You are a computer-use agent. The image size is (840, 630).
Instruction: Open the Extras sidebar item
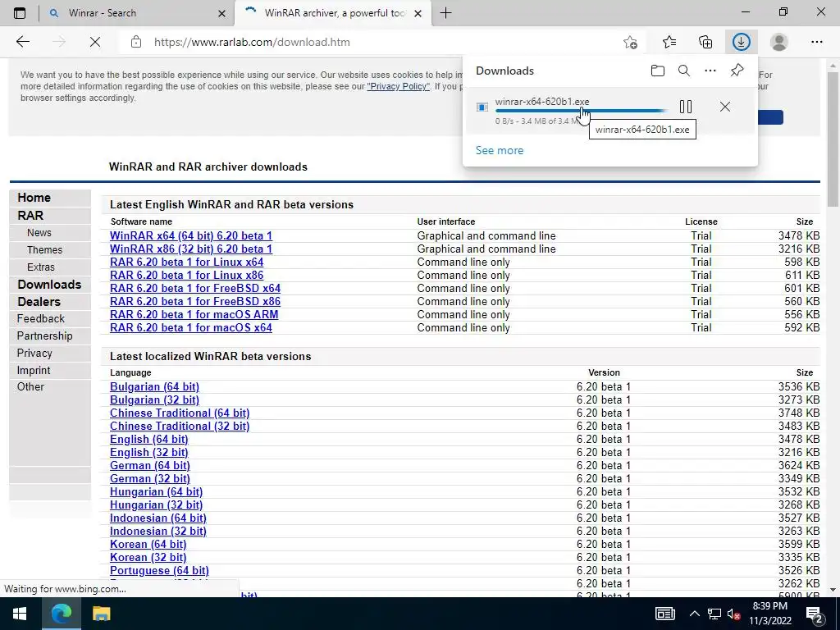[41, 267]
